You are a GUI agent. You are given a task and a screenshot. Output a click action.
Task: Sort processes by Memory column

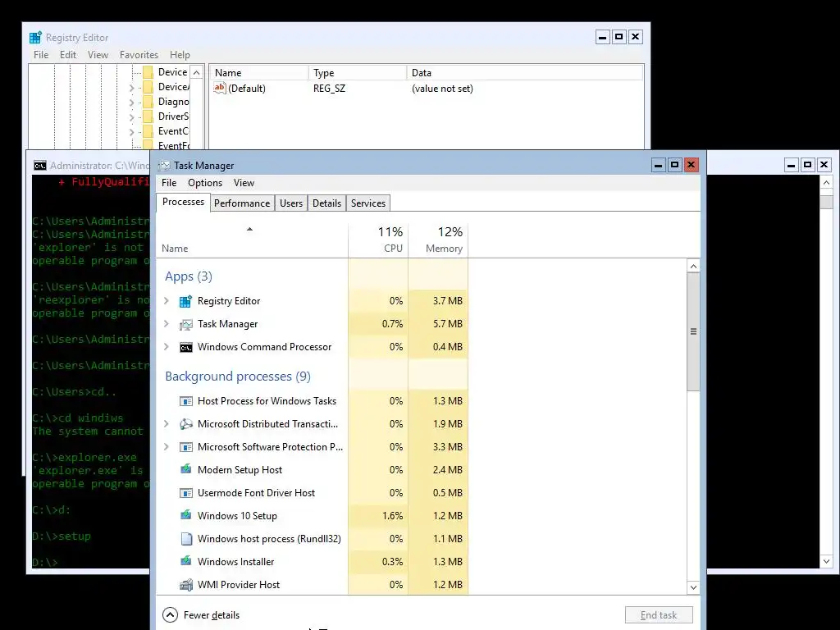click(438, 240)
